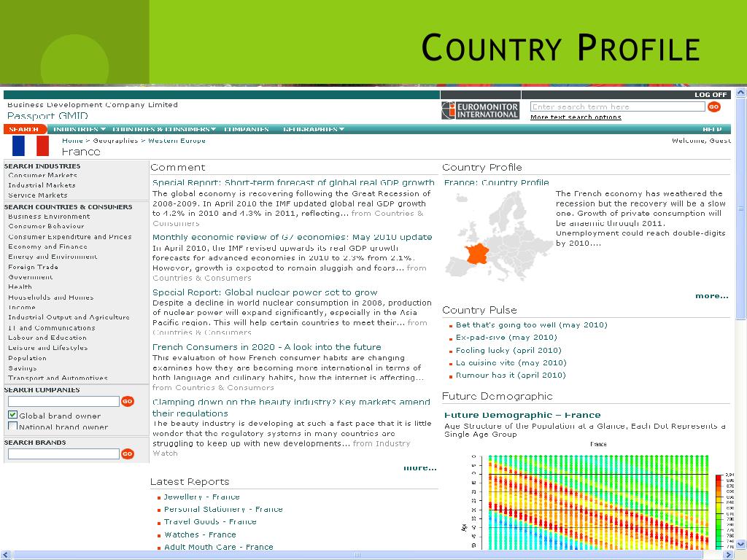Open Personal Stationery - France report
This screenshot has width=747, height=560.
(x=223, y=509)
